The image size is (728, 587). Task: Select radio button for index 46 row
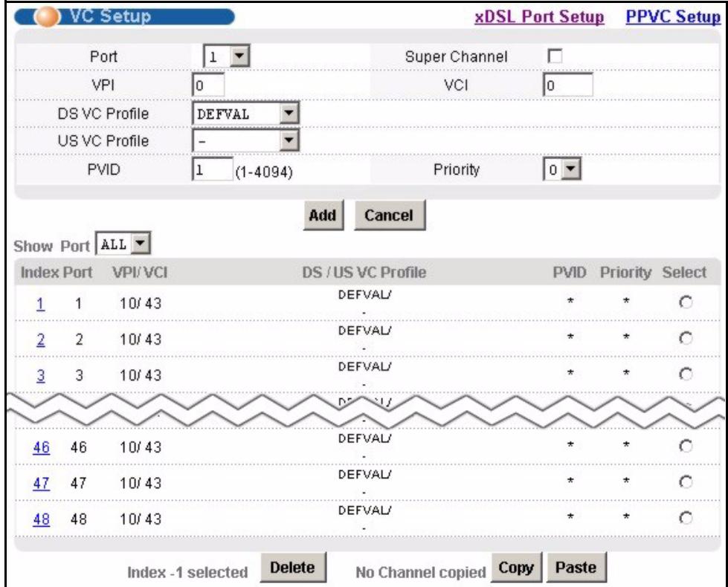(x=686, y=447)
